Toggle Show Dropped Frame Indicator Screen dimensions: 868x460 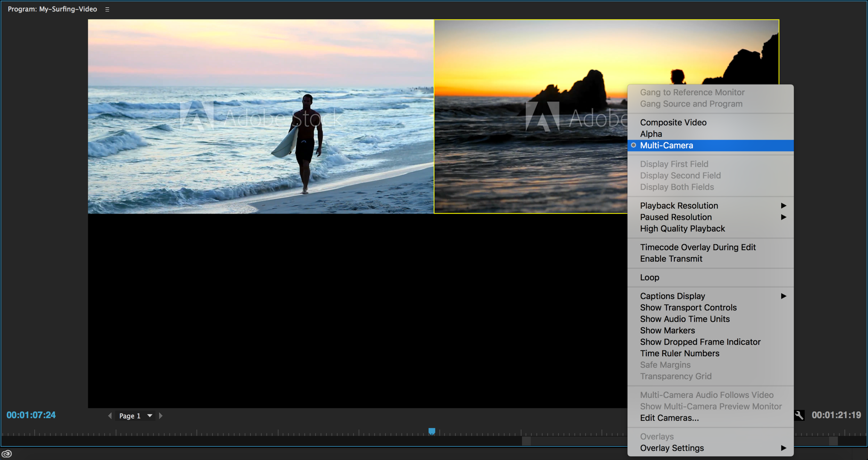coord(710,342)
